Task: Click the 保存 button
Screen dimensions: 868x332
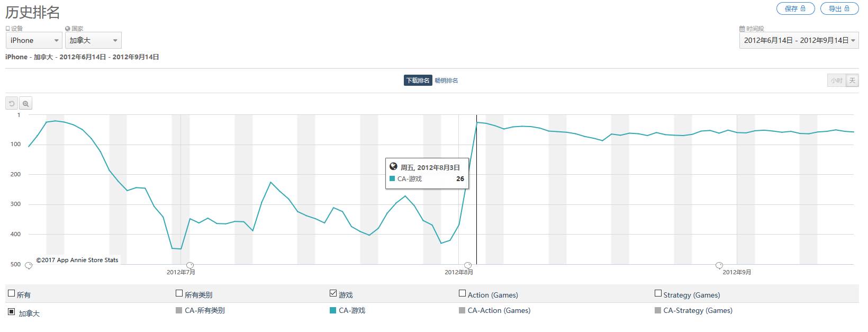Action: click(795, 8)
